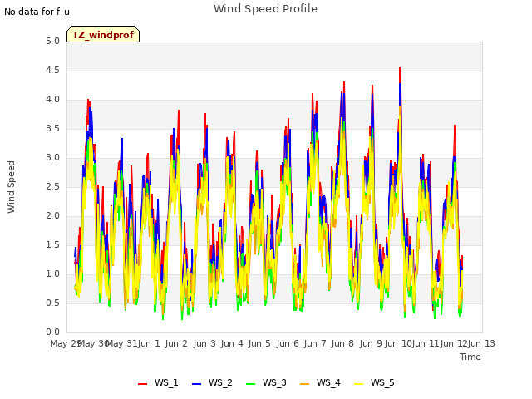Toggle the WS_3 legend entry

coord(266,382)
